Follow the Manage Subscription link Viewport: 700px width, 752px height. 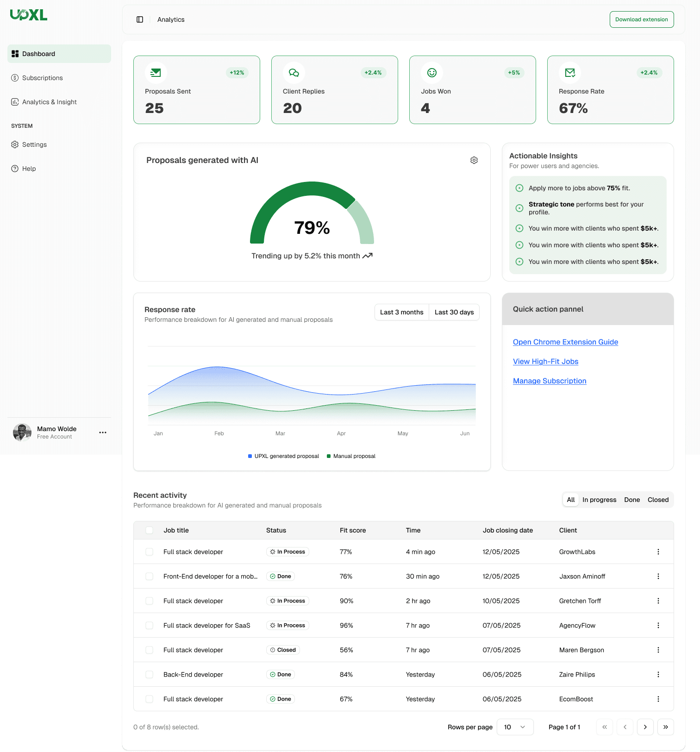pos(550,381)
